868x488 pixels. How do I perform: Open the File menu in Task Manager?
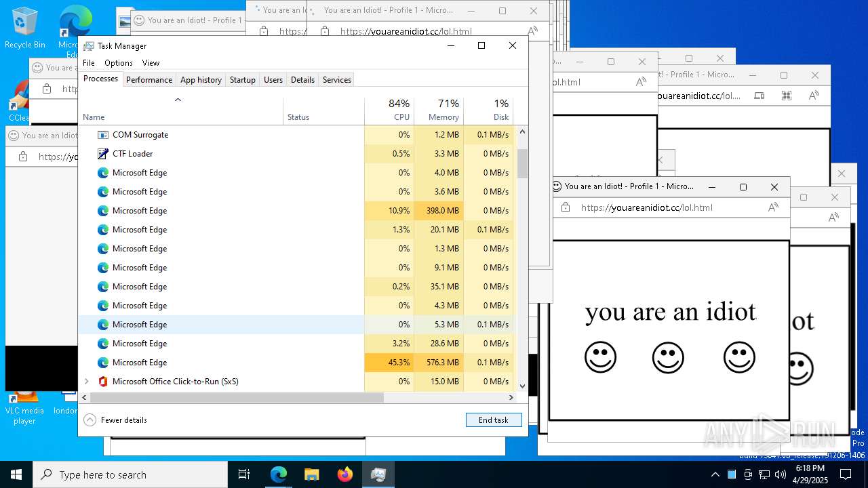[89, 62]
